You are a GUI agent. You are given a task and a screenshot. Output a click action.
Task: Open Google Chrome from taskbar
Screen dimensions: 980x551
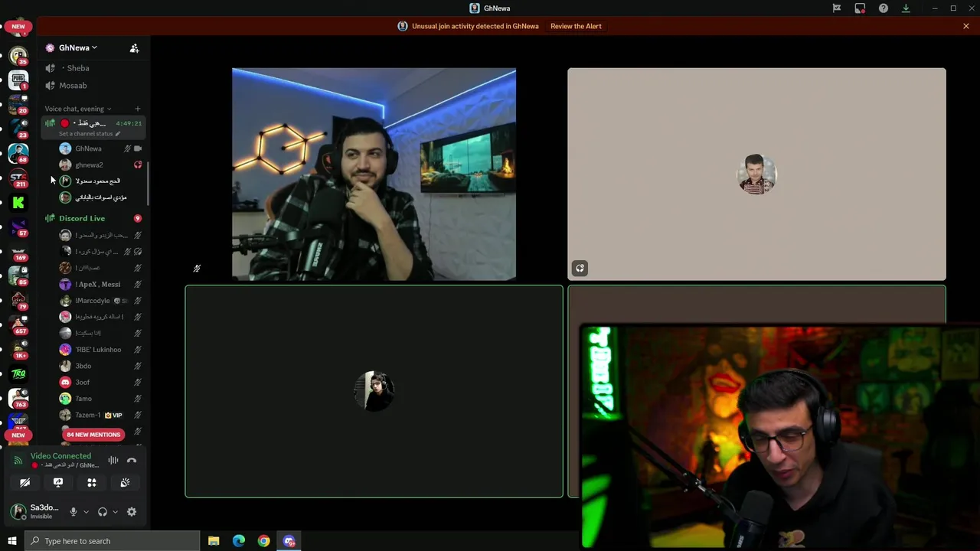[x=263, y=541]
